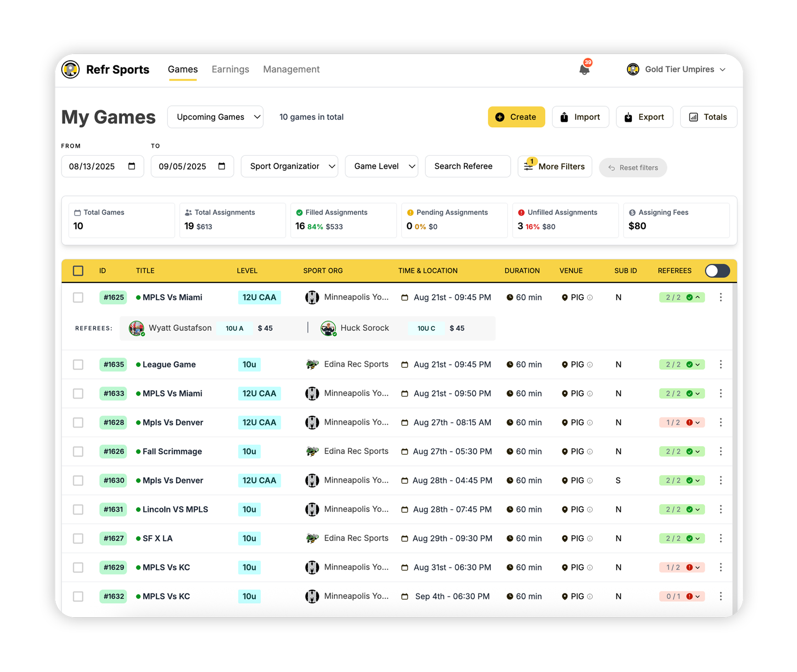Click Wyatt Gustafson's referee avatar
The width and height of the screenshot is (797, 672).
pos(136,328)
